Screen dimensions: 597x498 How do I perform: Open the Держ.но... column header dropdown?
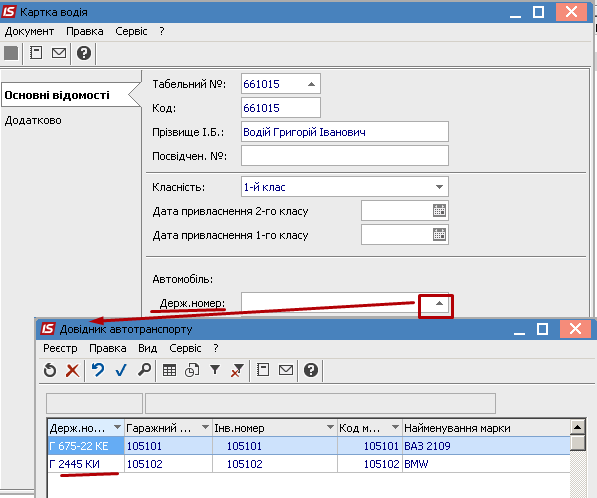[117, 427]
